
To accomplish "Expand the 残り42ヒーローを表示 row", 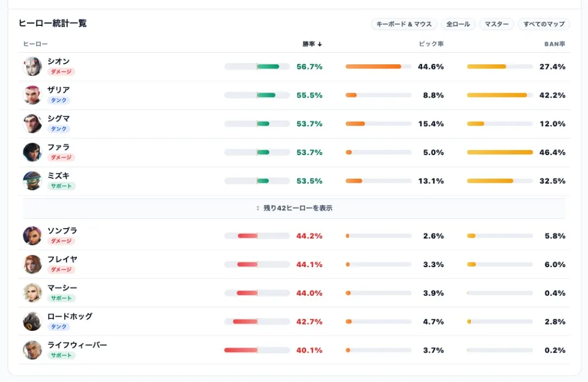I will point(294,208).
